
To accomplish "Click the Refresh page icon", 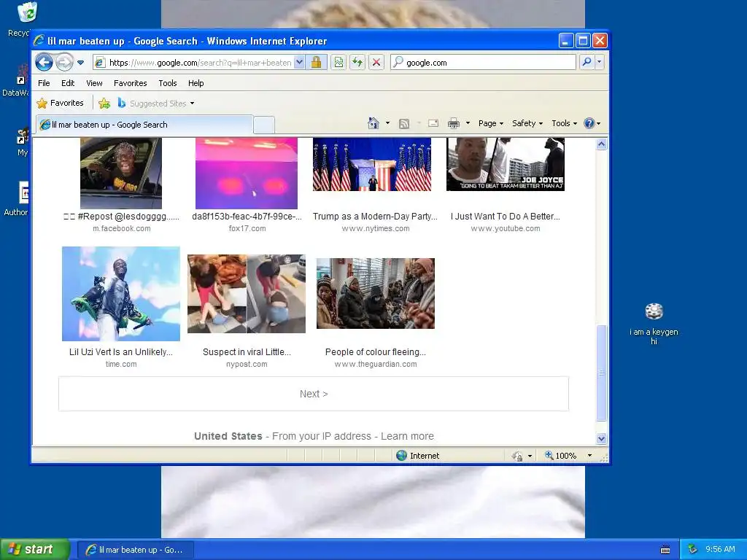I will pyautogui.click(x=357, y=63).
